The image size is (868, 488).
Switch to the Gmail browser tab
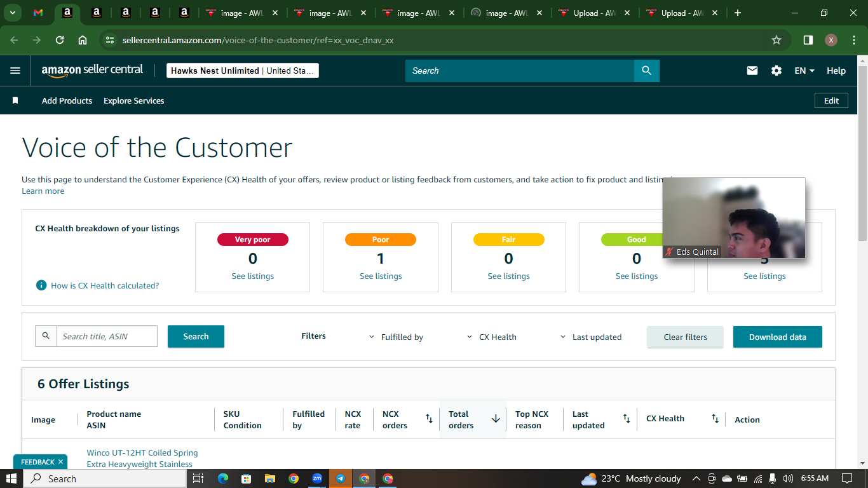click(38, 13)
